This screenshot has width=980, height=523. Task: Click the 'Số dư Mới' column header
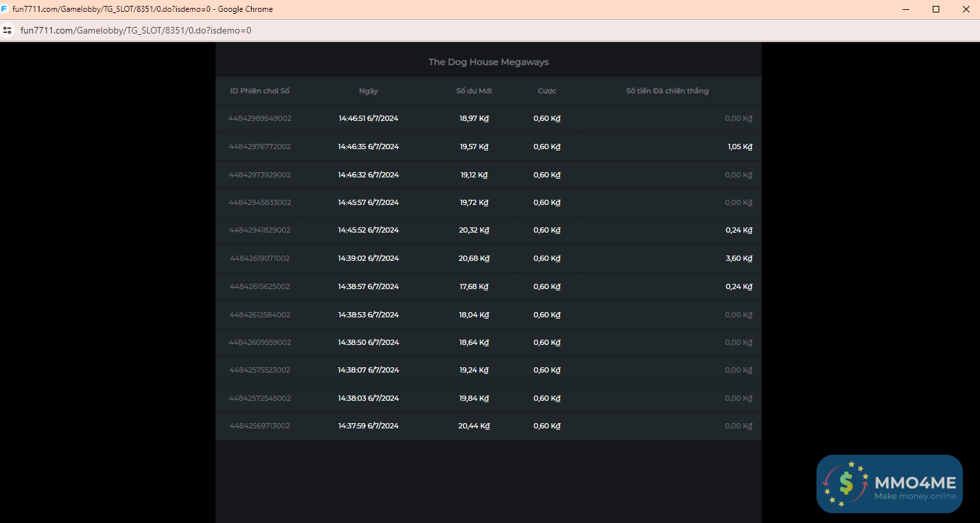point(474,91)
